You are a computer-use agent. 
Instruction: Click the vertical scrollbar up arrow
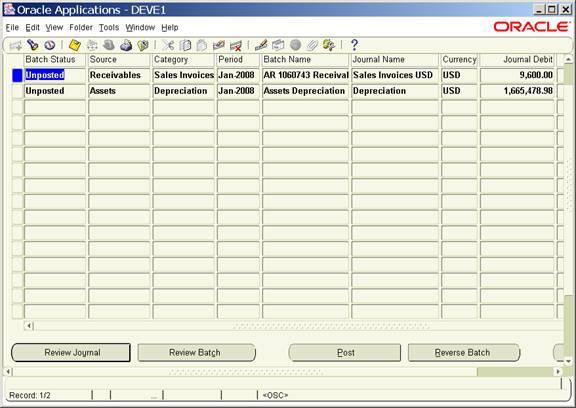pos(568,59)
